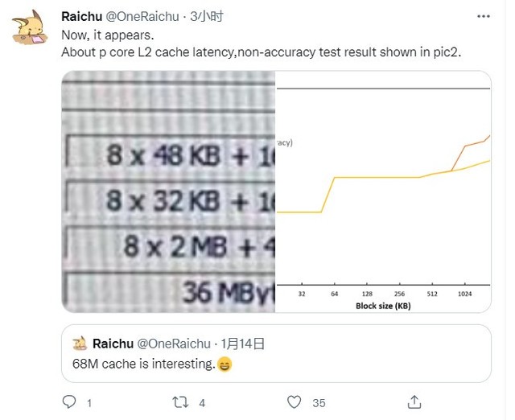Click the retweet count showing 4
Screen dimensions: 515x420
(x=203, y=402)
